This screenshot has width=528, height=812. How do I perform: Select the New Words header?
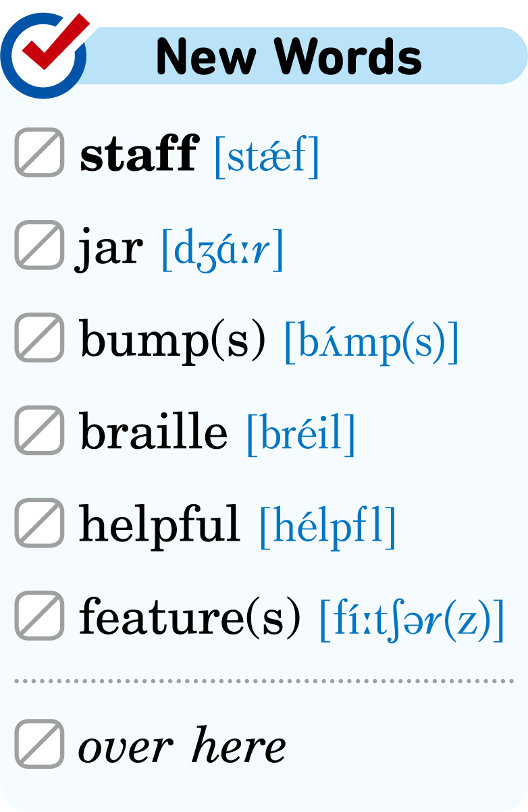click(x=289, y=57)
